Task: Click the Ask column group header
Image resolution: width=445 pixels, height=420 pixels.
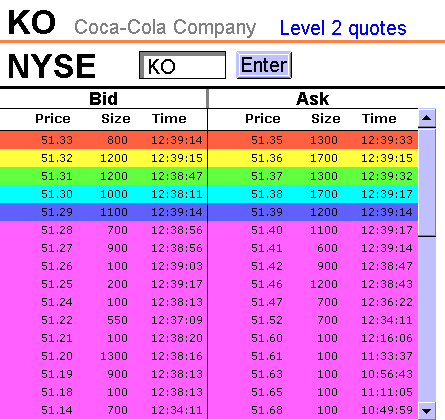Action: pyautogui.click(x=313, y=99)
